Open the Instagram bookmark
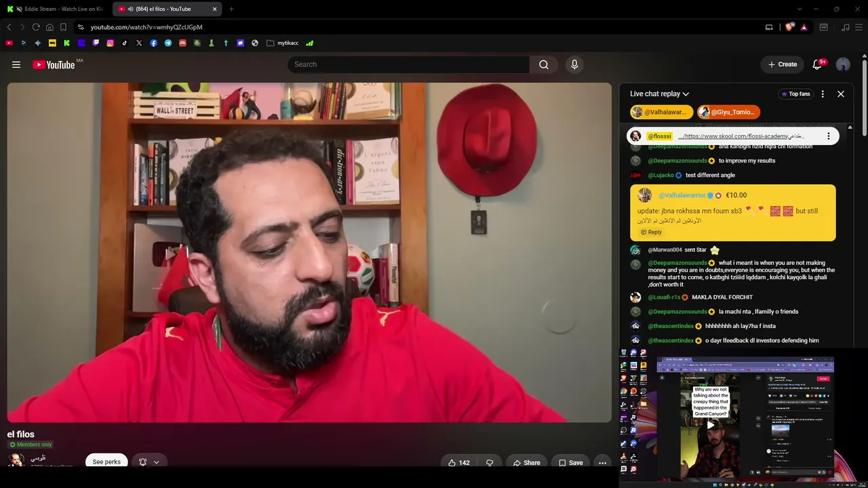868x488 pixels. pyautogui.click(x=110, y=43)
